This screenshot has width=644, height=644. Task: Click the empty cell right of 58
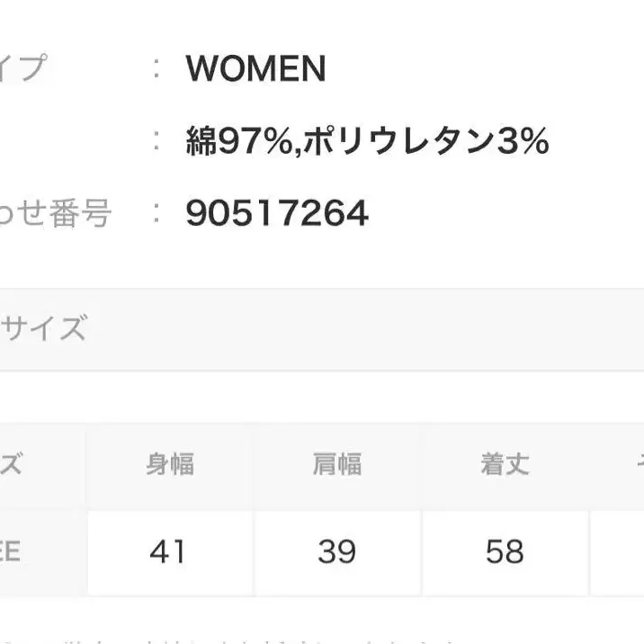[x=621, y=551]
